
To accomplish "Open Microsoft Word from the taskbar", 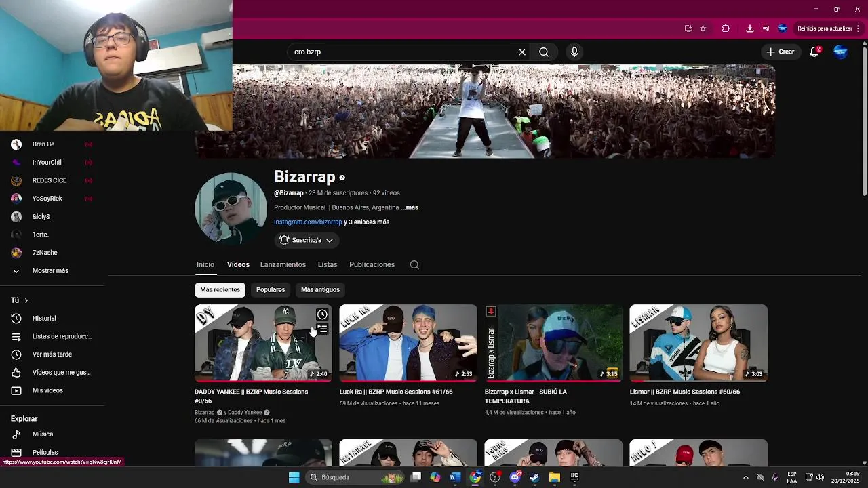I will point(455,477).
